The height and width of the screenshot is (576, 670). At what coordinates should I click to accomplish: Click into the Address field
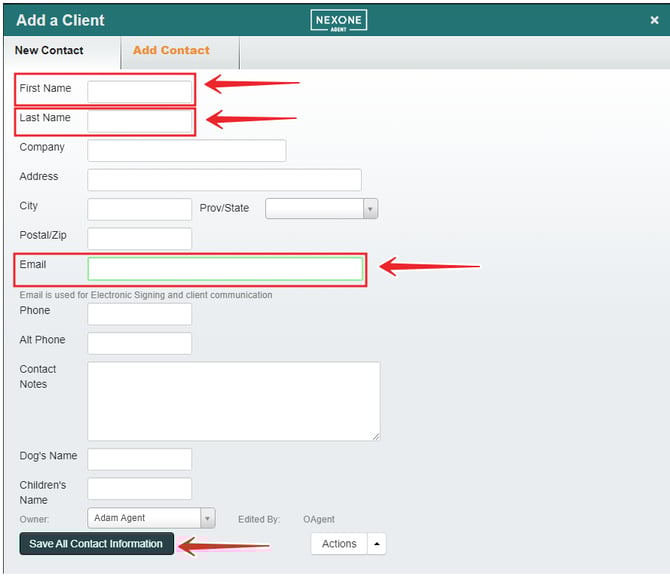click(x=224, y=180)
